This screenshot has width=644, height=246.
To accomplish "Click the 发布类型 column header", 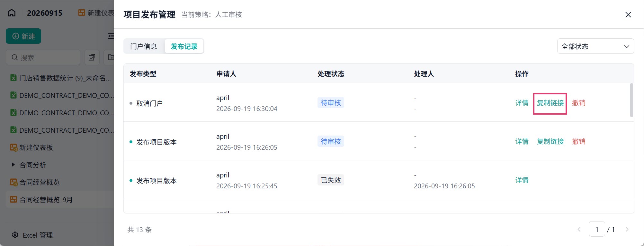I will pos(143,74).
